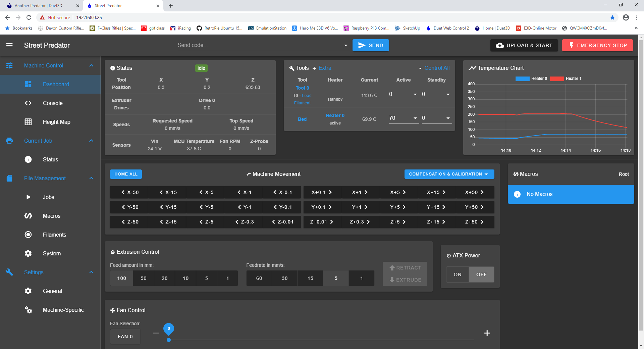The height and width of the screenshot is (349, 644).
Task: Reload the page in browser
Action: pos(29,17)
